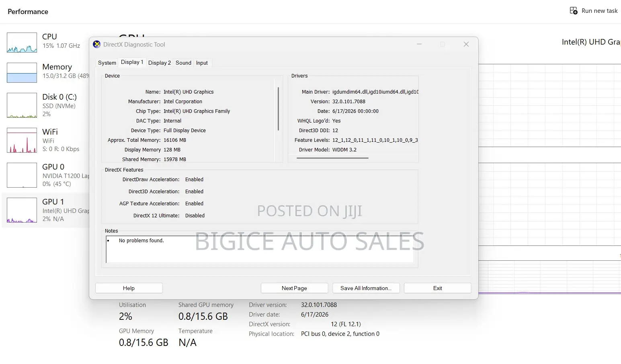The height and width of the screenshot is (364, 621).
Task: Close the DirectX Diagnostic Tool window
Action: (x=466, y=44)
